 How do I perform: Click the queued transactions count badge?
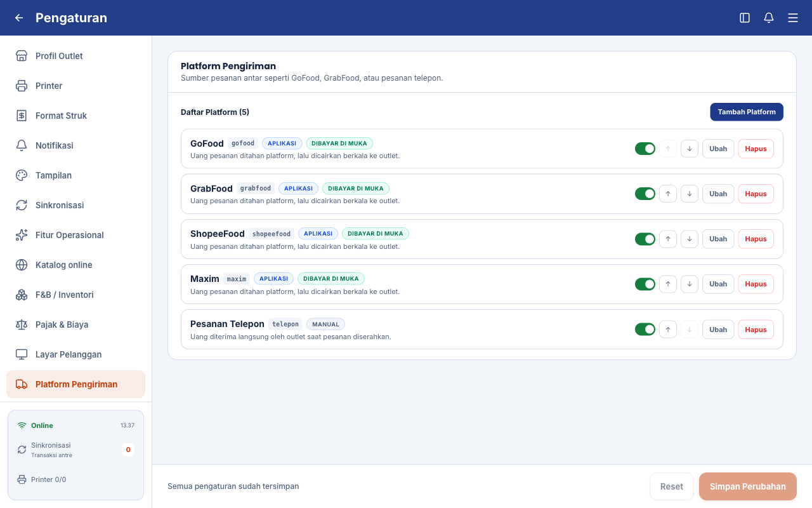click(x=128, y=450)
